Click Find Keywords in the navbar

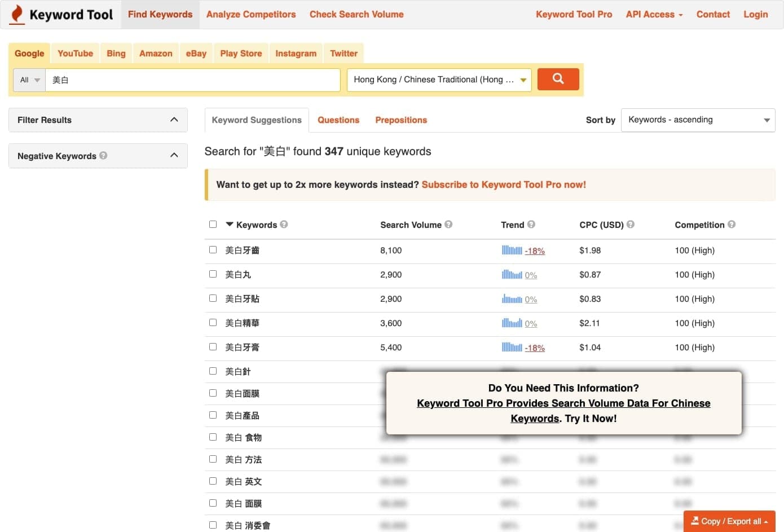160,14
